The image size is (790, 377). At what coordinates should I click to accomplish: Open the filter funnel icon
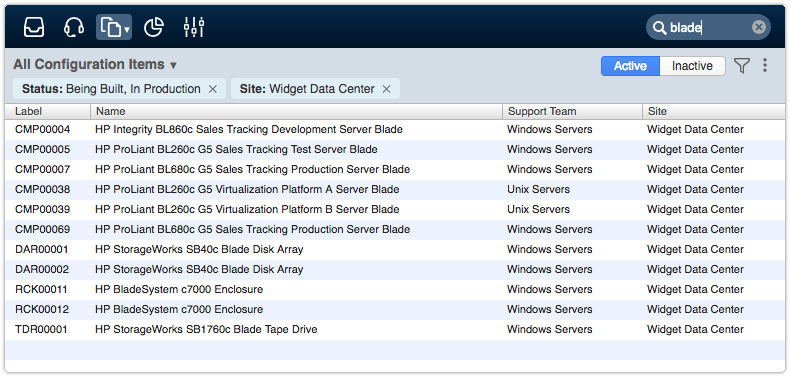coord(742,66)
